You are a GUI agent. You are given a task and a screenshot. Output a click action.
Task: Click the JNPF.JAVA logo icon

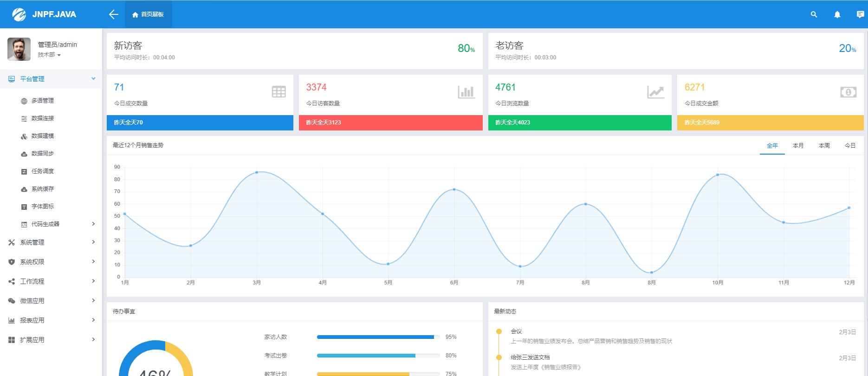pyautogui.click(x=19, y=14)
